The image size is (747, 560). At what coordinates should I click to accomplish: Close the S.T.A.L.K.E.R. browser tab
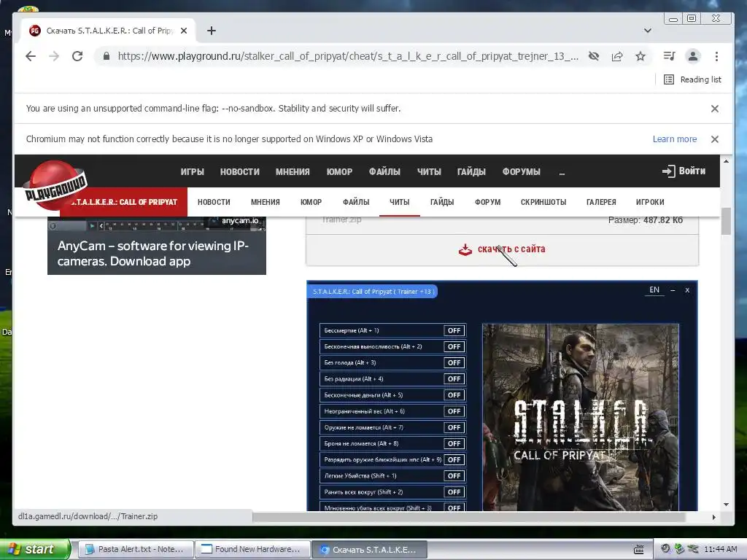click(184, 31)
